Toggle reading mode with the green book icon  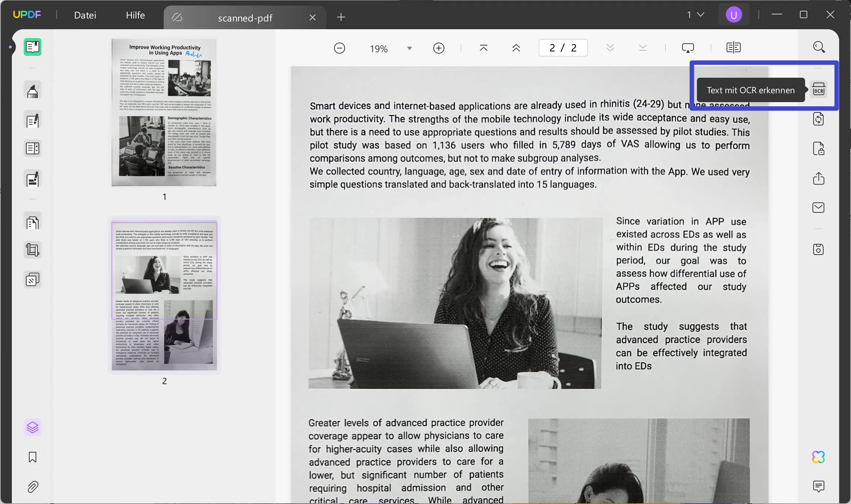click(x=33, y=47)
